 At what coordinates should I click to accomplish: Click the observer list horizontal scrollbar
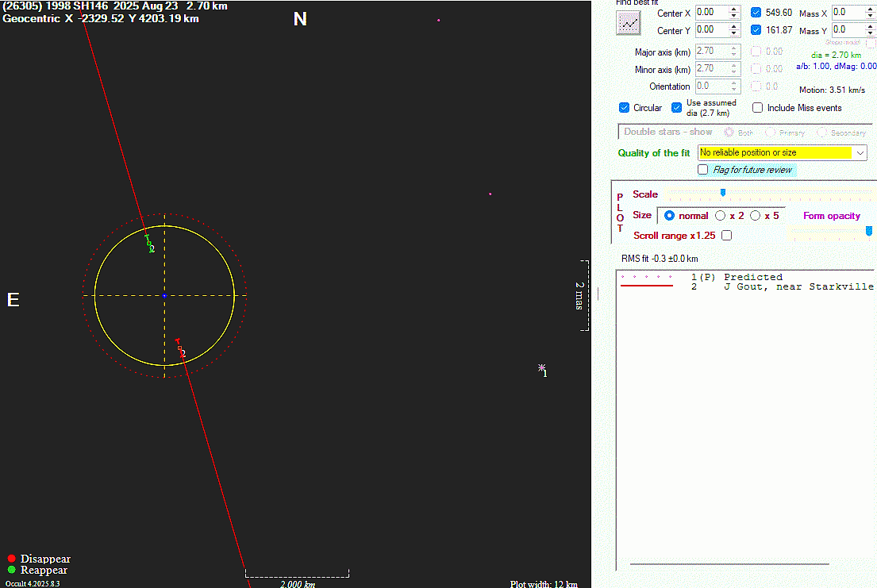coord(729,564)
